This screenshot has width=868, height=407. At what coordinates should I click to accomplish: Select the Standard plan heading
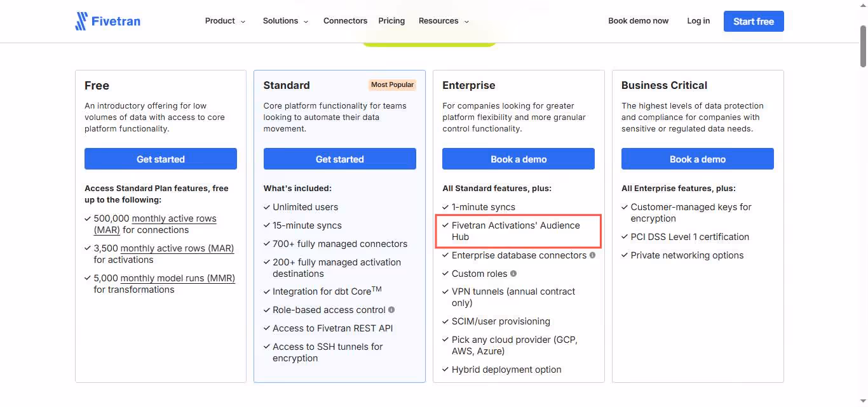tap(287, 85)
